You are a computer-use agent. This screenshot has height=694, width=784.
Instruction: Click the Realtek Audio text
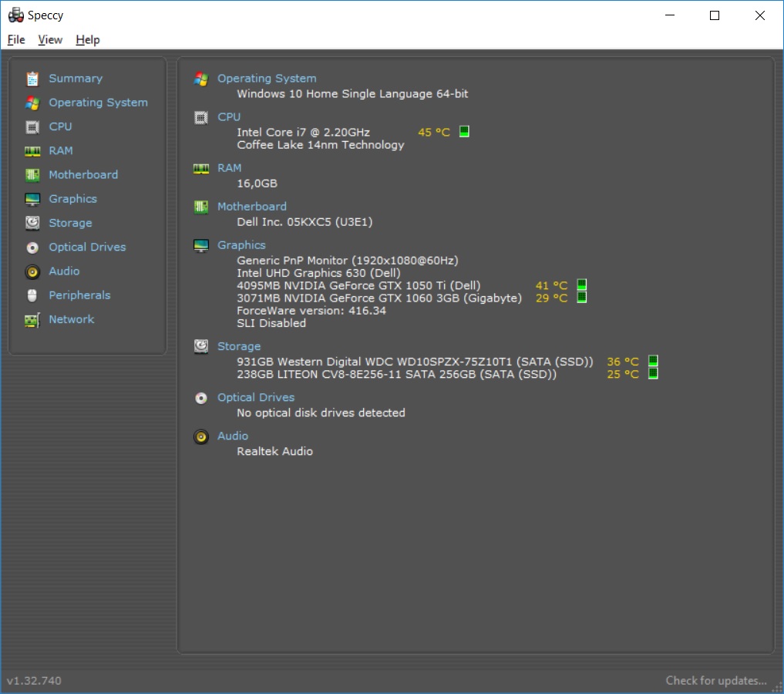[x=274, y=452]
